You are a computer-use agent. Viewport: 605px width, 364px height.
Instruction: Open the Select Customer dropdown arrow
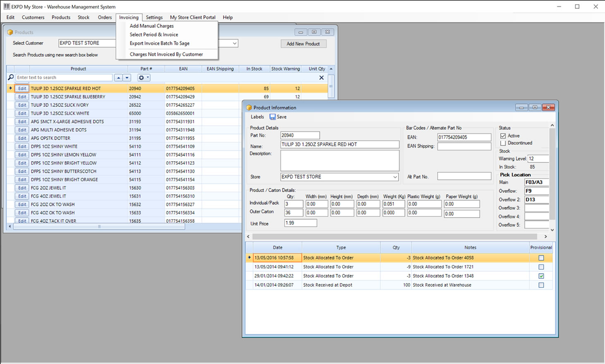pos(234,43)
